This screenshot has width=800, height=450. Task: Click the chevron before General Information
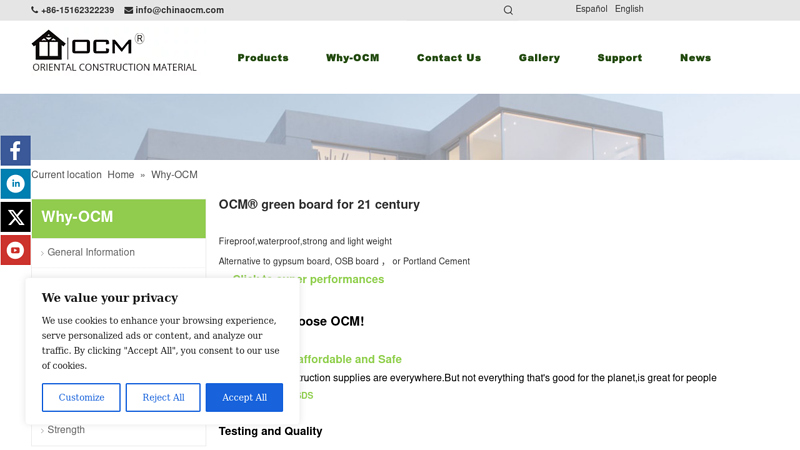[x=42, y=253]
